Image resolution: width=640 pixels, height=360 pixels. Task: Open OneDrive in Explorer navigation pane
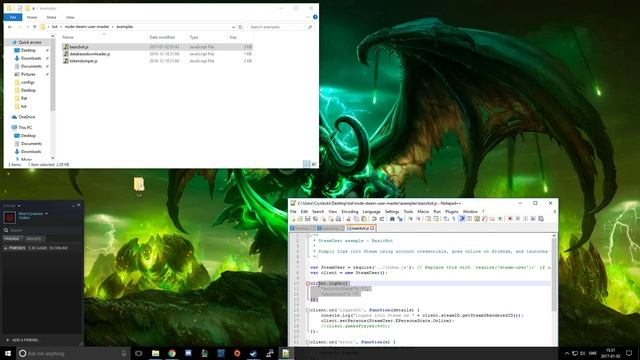coord(27,117)
